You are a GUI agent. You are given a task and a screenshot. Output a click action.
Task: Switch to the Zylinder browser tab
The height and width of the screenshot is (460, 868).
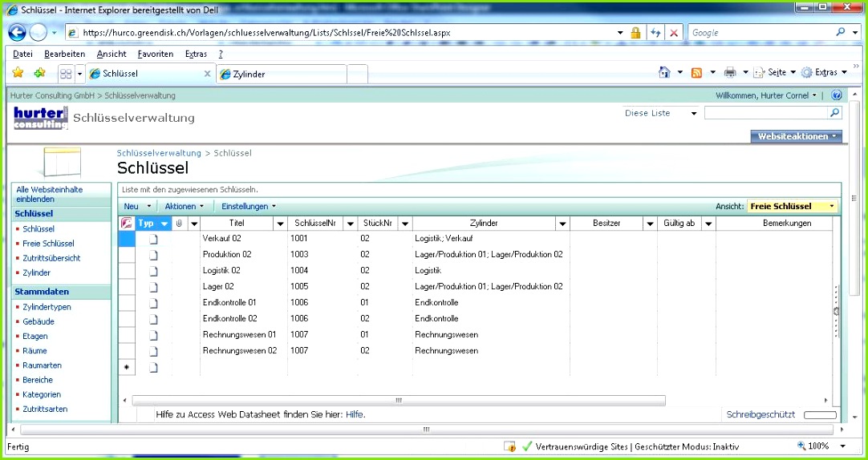pyautogui.click(x=282, y=74)
